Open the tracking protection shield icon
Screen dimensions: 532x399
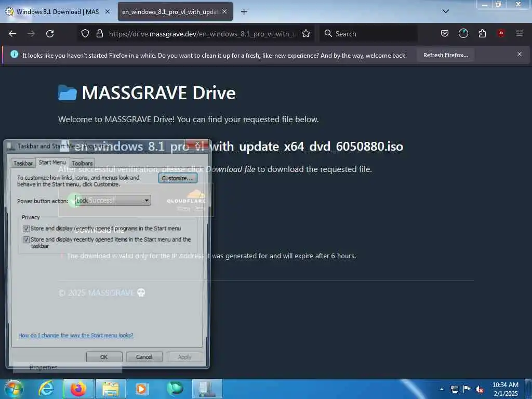tap(85, 34)
